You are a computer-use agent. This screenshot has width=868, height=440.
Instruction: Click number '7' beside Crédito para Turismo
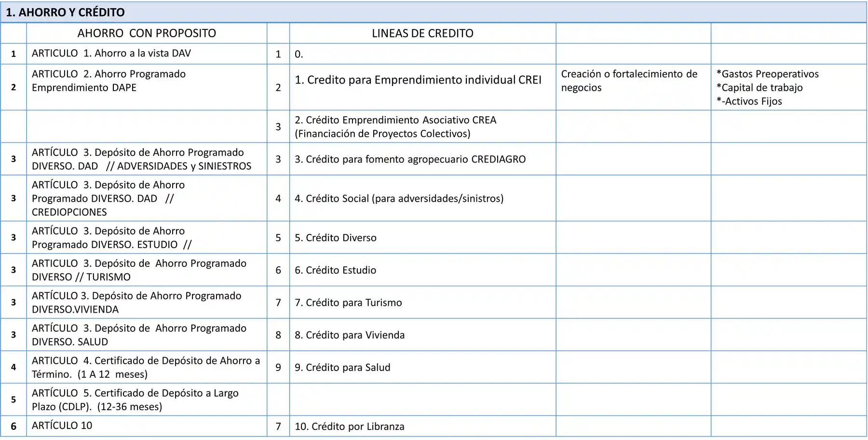click(278, 302)
